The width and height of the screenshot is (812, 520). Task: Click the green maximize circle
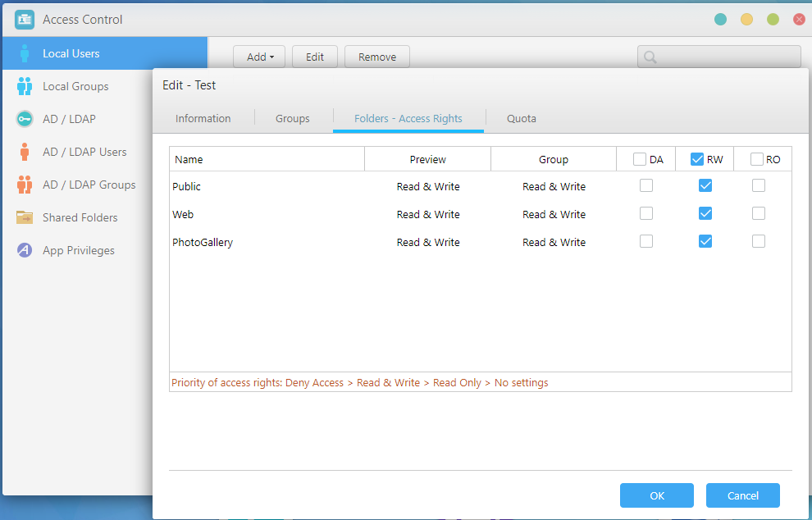[773, 20]
